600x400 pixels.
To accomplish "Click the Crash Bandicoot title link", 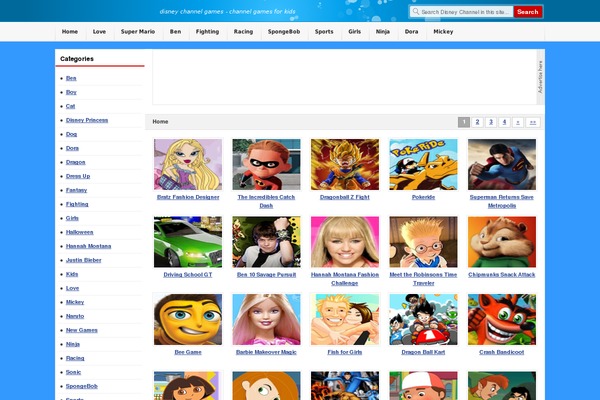I will [x=502, y=352].
